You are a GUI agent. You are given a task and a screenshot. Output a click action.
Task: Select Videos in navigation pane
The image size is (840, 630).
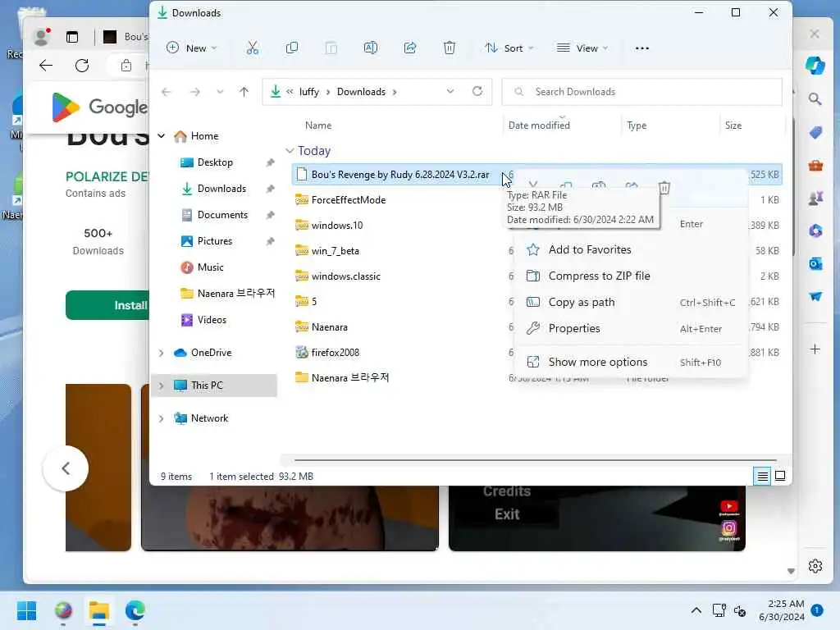pyautogui.click(x=212, y=320)
